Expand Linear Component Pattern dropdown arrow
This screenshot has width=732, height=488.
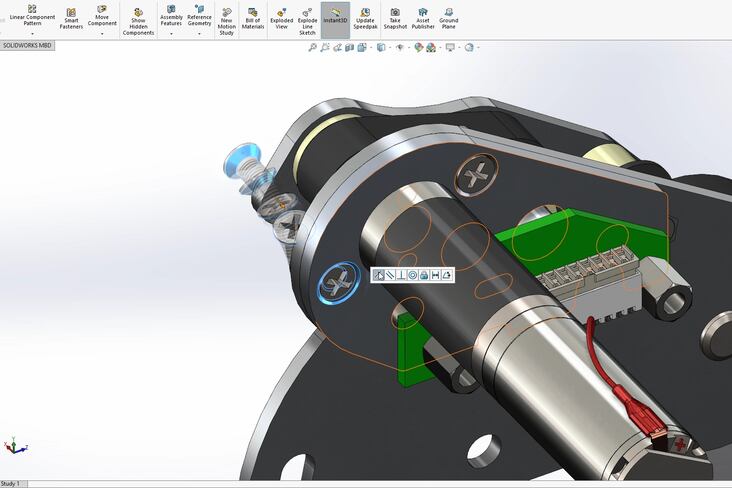coord(32,34)
